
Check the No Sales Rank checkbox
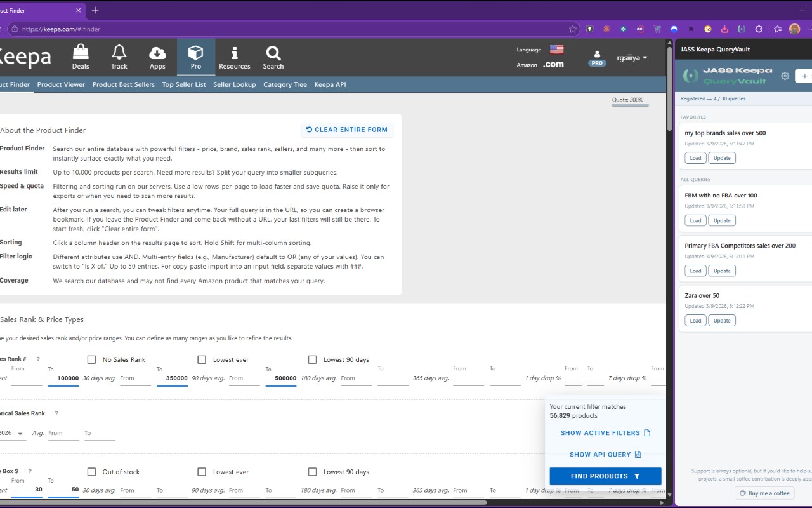click(x=91, y=359)
